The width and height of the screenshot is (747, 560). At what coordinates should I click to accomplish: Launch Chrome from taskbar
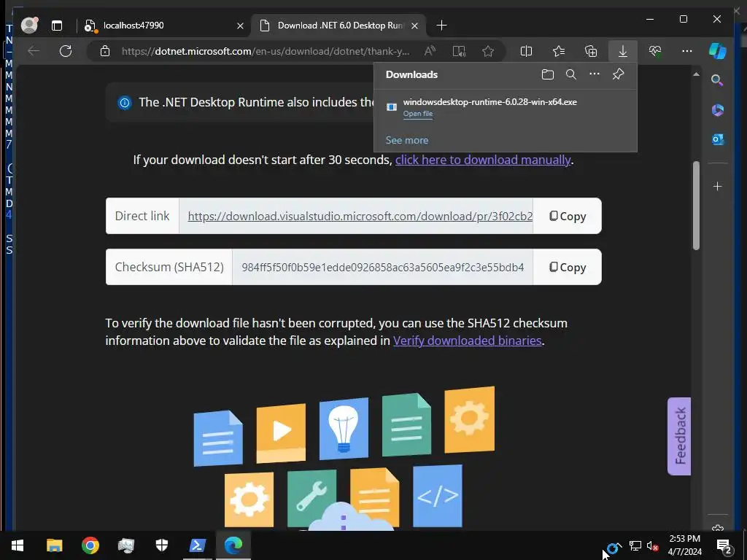point(90,545)
